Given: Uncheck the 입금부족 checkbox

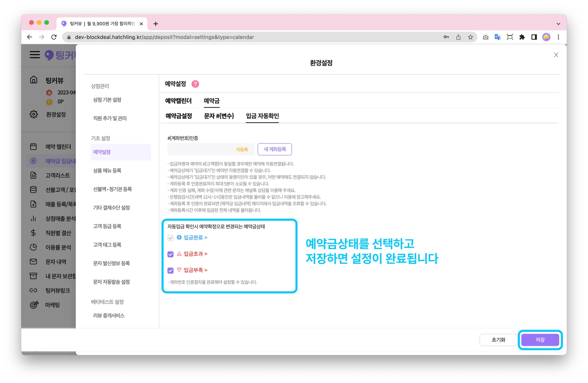Looking at the screenshot, I should pyautogui.click(x=171, y=271).
